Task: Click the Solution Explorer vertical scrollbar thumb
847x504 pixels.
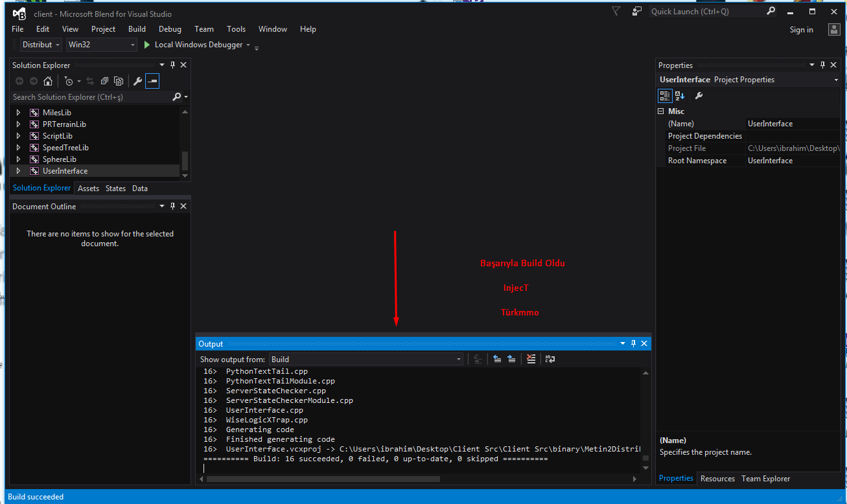Action: [185, 159]
